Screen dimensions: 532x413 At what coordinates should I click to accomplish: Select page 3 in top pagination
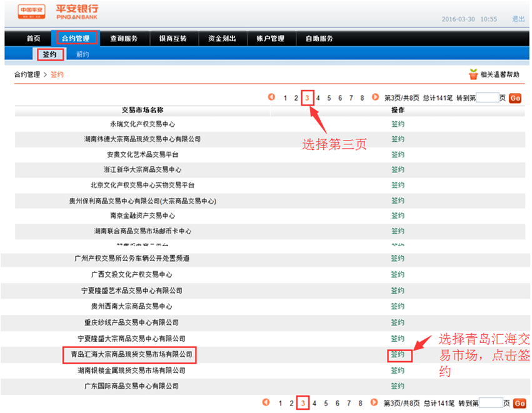point(307,98)
